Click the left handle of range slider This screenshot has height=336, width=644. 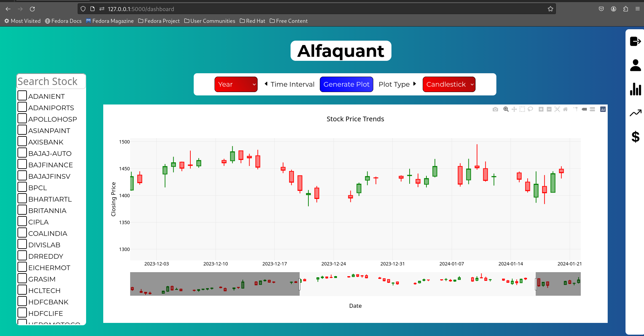300,284
